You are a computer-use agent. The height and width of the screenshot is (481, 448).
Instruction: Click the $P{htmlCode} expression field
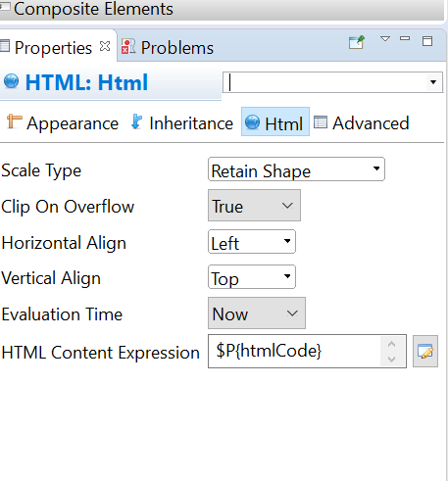tap(294, 351)
